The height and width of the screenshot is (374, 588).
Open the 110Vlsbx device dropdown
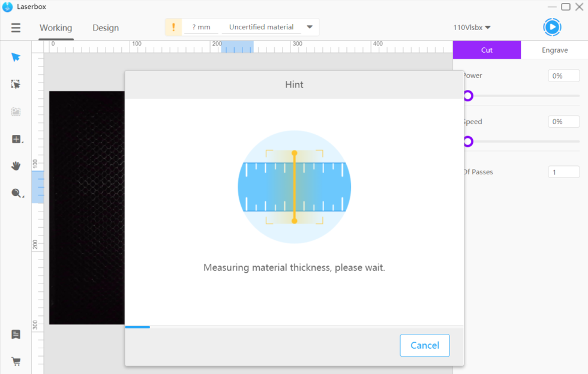point(472,28)
